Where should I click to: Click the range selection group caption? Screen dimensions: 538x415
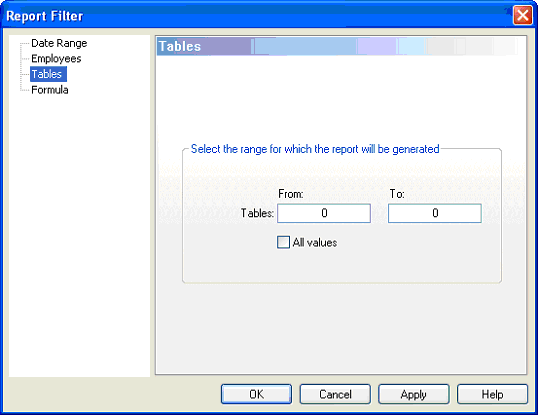pos(315,149)
